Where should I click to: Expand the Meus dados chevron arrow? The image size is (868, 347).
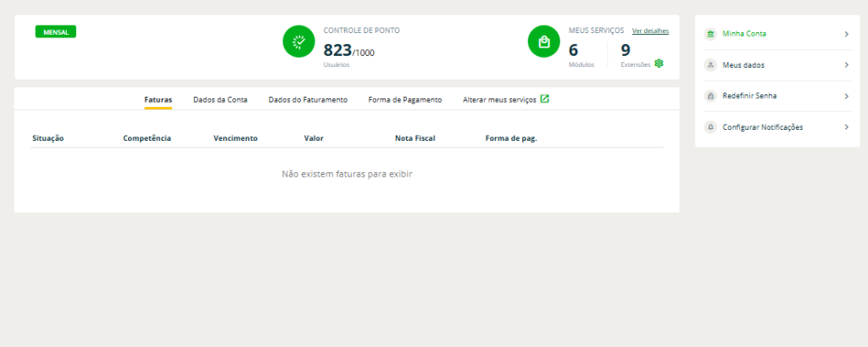pos(846,65)
